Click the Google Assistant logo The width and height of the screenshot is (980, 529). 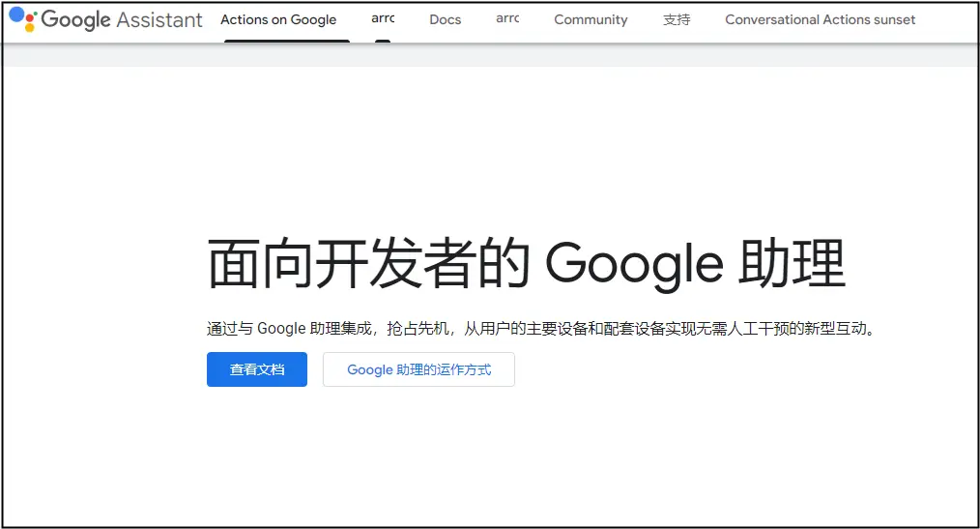pyautogui.click(x=105, y=19)
